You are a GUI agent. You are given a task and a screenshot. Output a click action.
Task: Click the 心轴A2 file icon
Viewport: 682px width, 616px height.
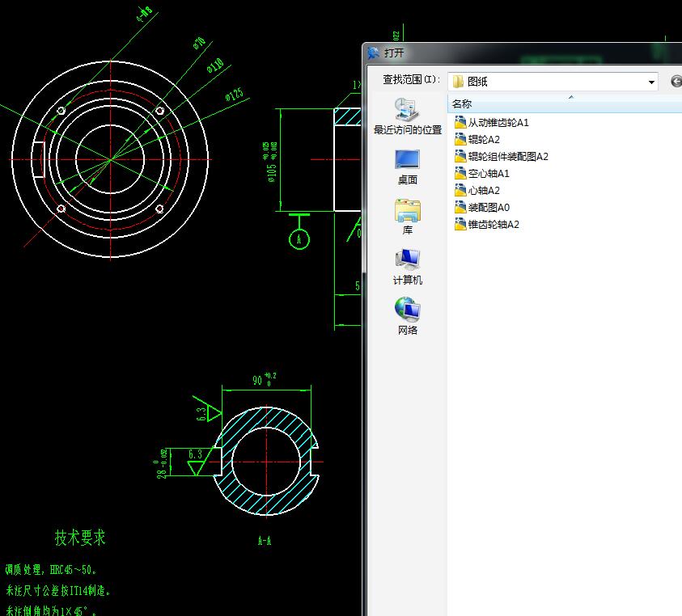click(460, 190)
